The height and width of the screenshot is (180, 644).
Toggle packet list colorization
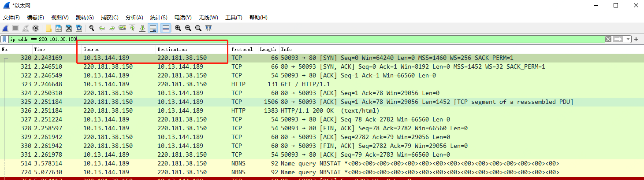165,28
